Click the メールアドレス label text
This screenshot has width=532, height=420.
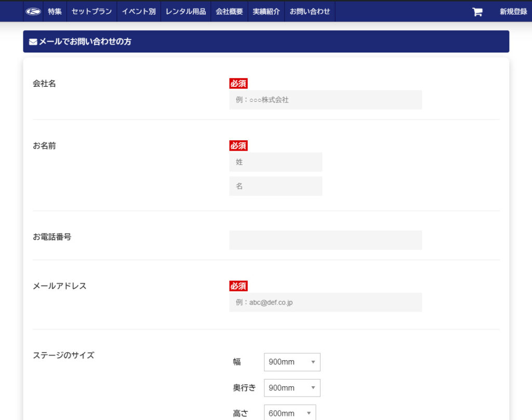click(59, 286)
